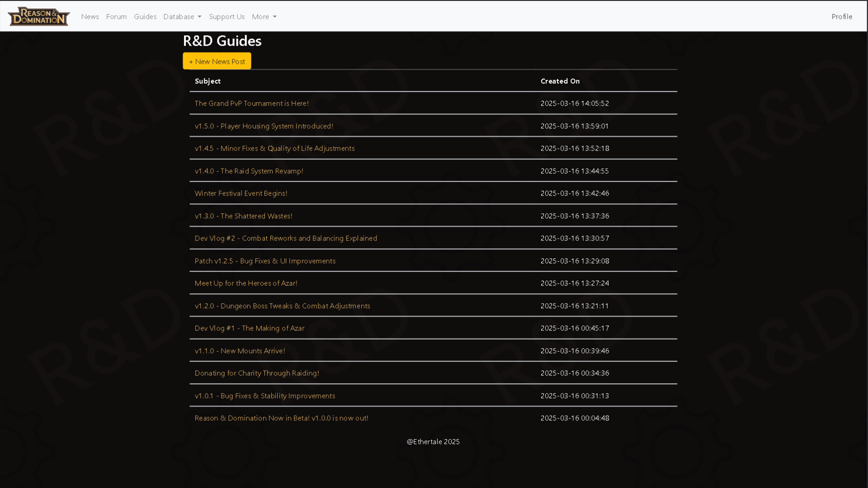Open 'The Grand PvP Tournament is Here!' post

(251, 103)
